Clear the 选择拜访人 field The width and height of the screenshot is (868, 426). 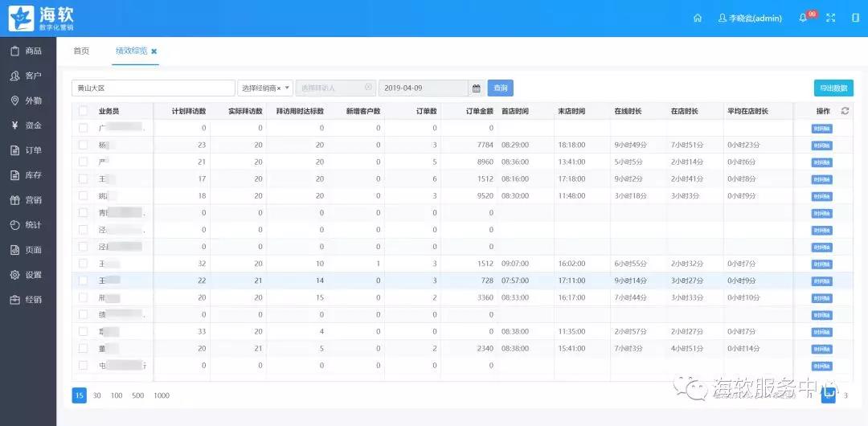click(368, 88)
